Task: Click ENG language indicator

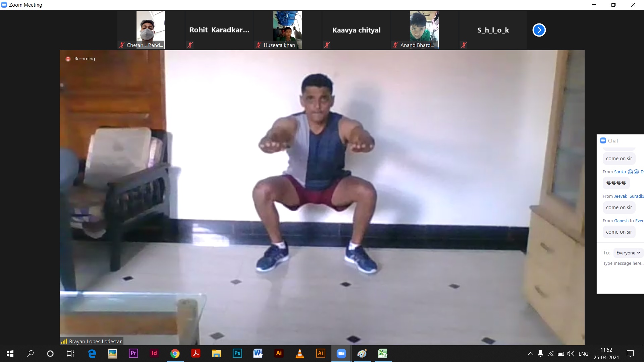Action: click(584, 354)
